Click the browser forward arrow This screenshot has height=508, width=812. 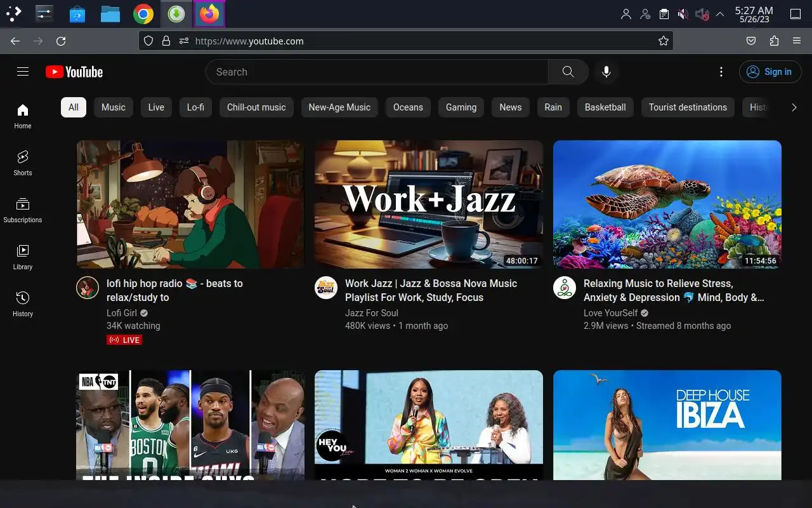pos(38,41)
